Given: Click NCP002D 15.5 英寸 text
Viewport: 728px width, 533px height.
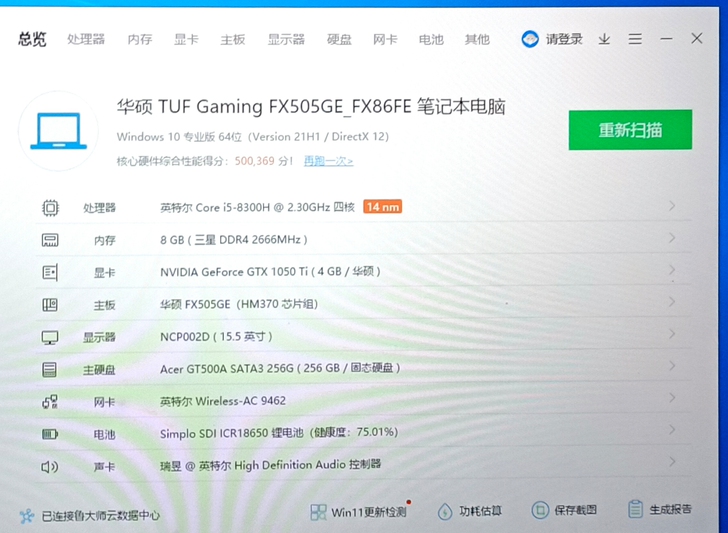Looking at the screenshot, I should 216,337.
